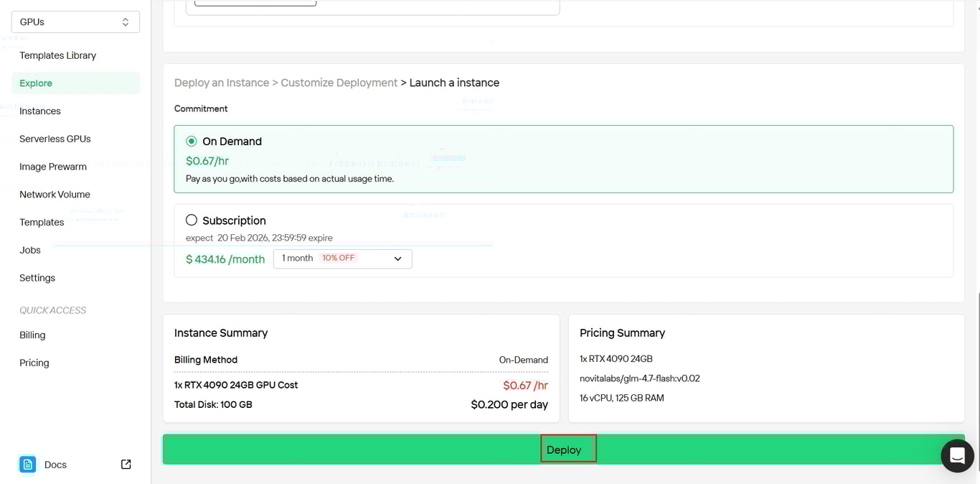Click the $0.200 per day disk cost
This screenshot has height=484, width=980.
click(x=509, y=404)
